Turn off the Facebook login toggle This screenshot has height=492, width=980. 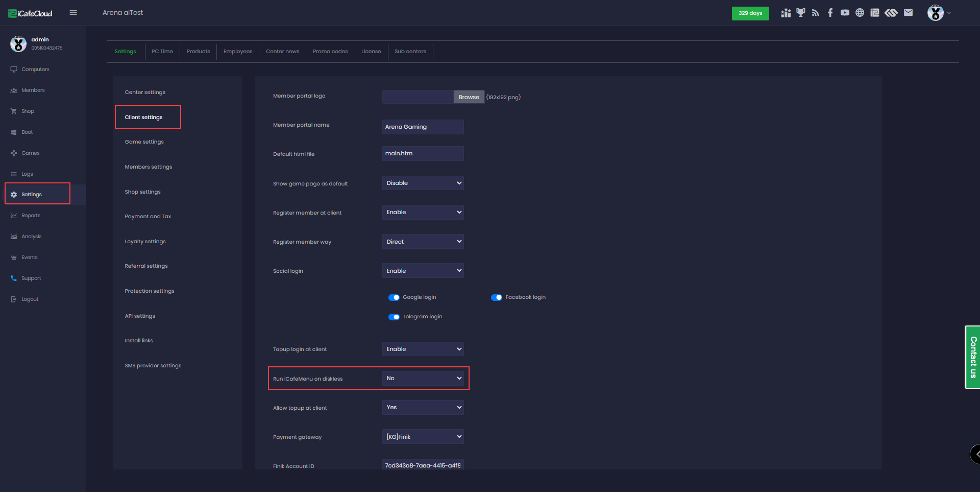point(497,297)
